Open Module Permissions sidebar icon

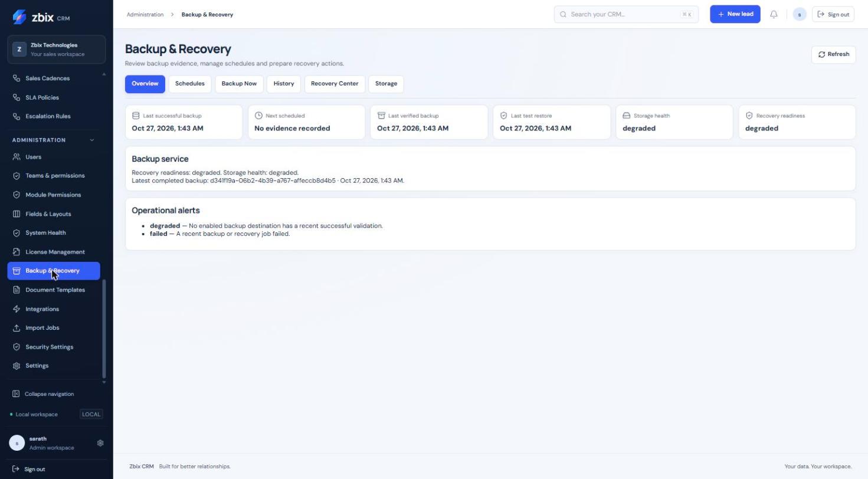(x=17, y=195)
